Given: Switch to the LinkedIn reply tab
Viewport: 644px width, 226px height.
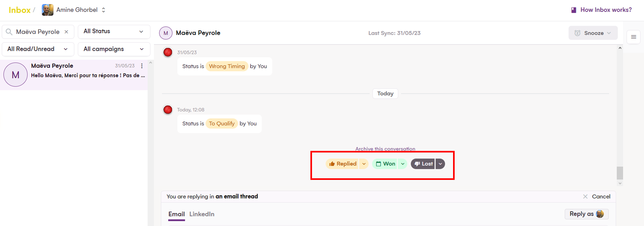Looking at the screenshot, I should tap(202, 214).
